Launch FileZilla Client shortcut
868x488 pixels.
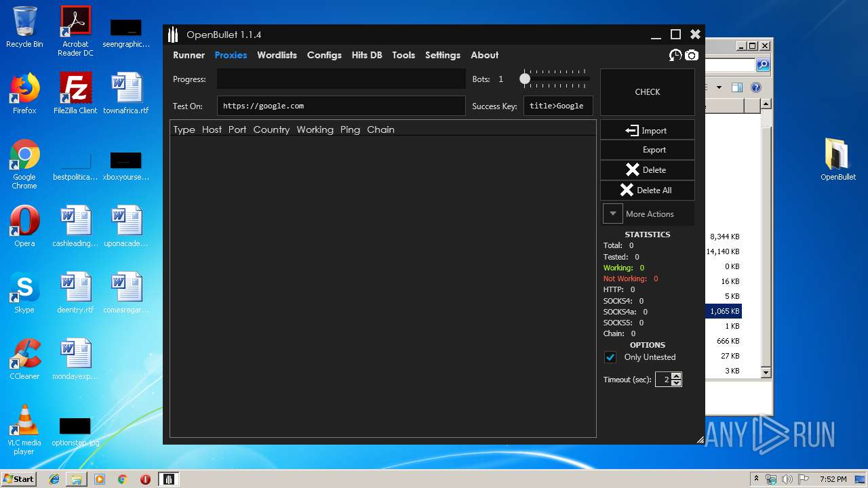(75, 94)
